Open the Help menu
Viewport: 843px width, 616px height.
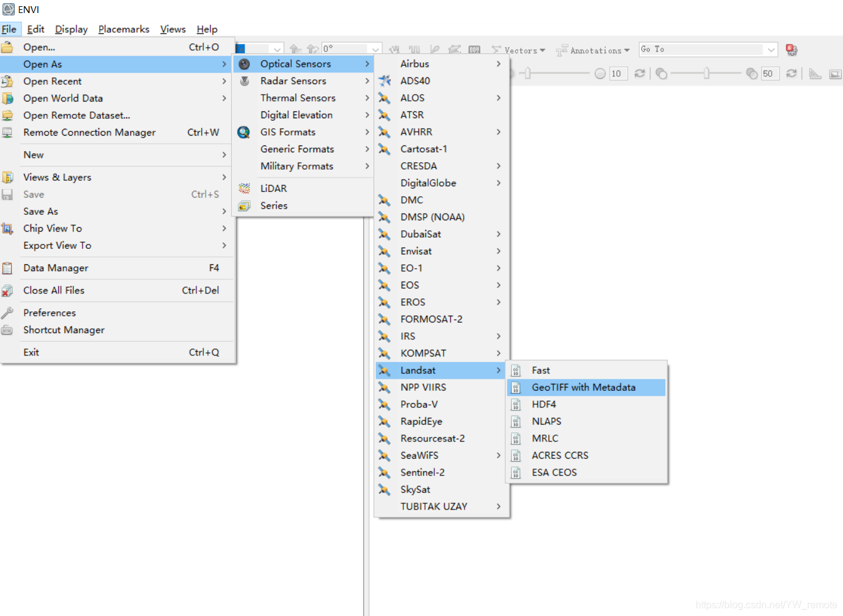click(x=207, y=29)
